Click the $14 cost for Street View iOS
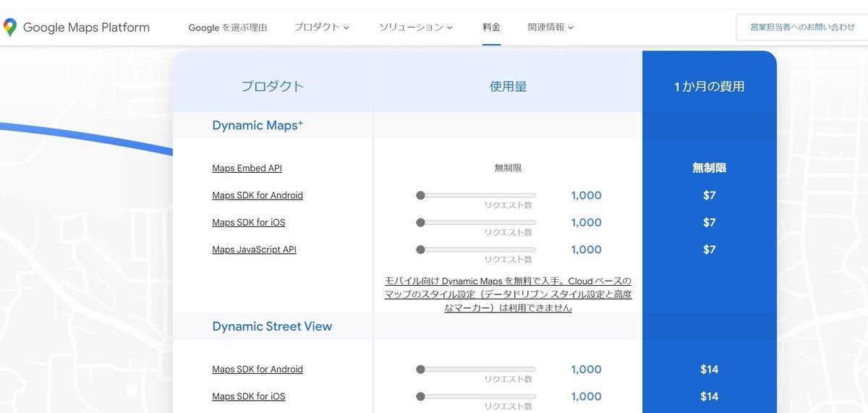This screenshot has height=413, width=868. (x=709, y=396)
